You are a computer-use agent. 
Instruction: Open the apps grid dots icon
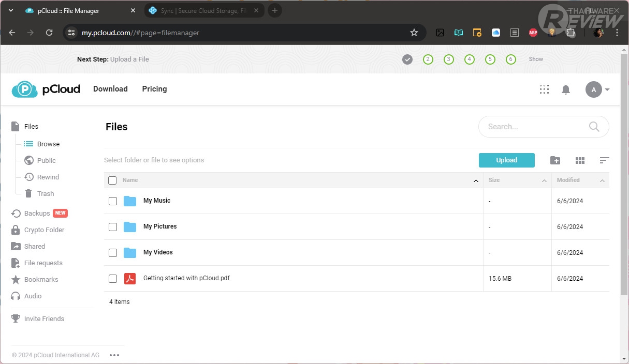544,89
